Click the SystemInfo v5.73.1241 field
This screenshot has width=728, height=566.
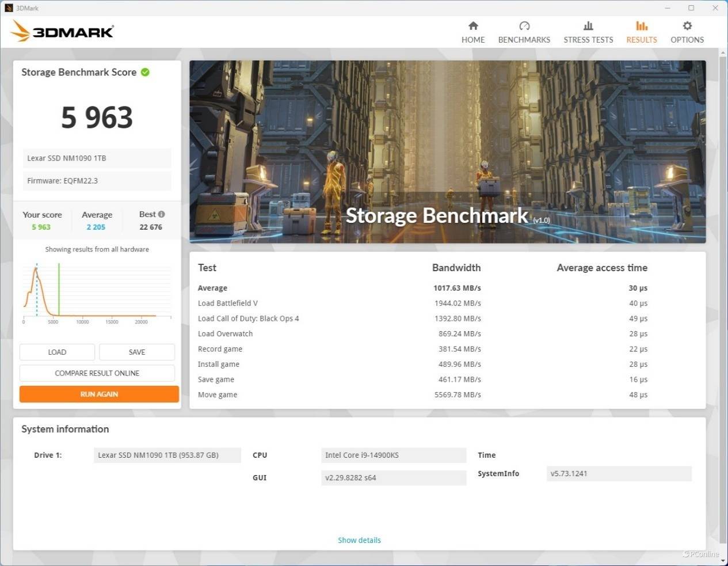tap(619, 474)
